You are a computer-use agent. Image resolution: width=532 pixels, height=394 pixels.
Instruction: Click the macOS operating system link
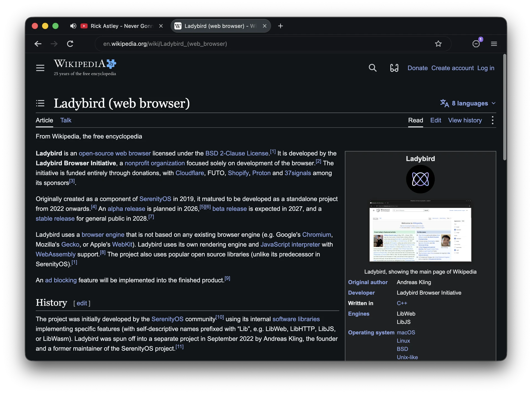(406, 332)
